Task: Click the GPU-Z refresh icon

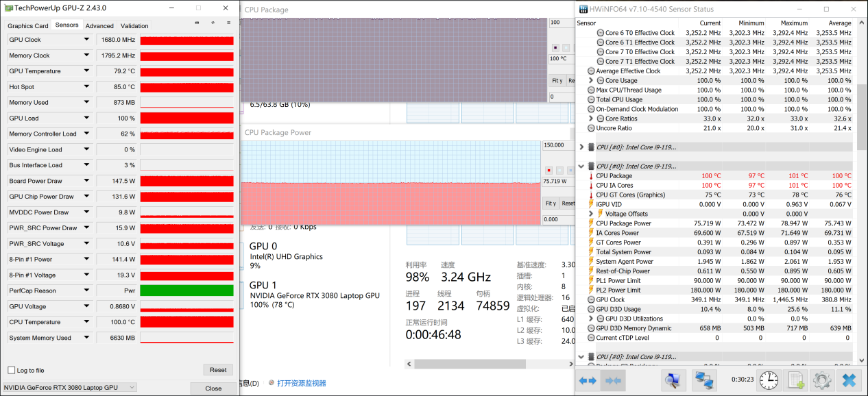Action: coord(213,23)
